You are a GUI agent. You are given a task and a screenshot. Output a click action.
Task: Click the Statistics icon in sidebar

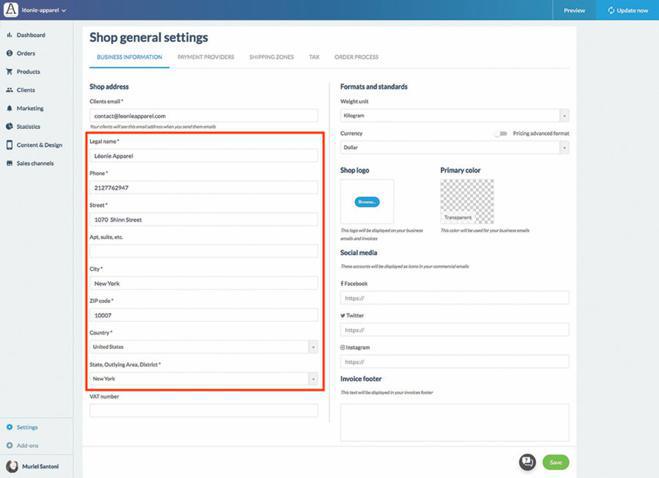click(x=9, y=126)
